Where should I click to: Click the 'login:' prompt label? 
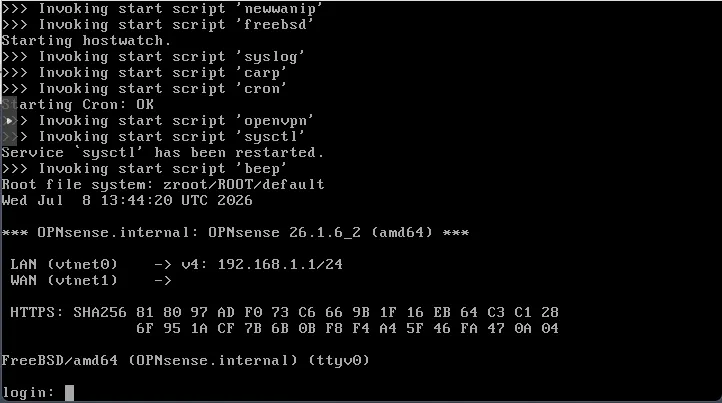tap(28, 393)
